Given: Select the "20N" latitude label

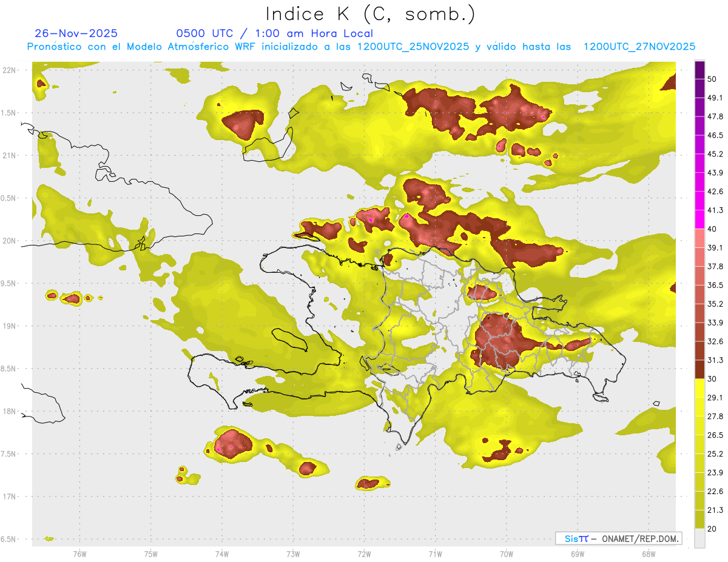Looking at the screenshot, I should pos(9,241).
